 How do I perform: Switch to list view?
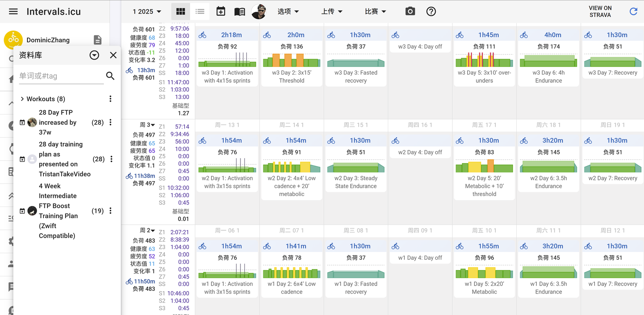[200, 11]
